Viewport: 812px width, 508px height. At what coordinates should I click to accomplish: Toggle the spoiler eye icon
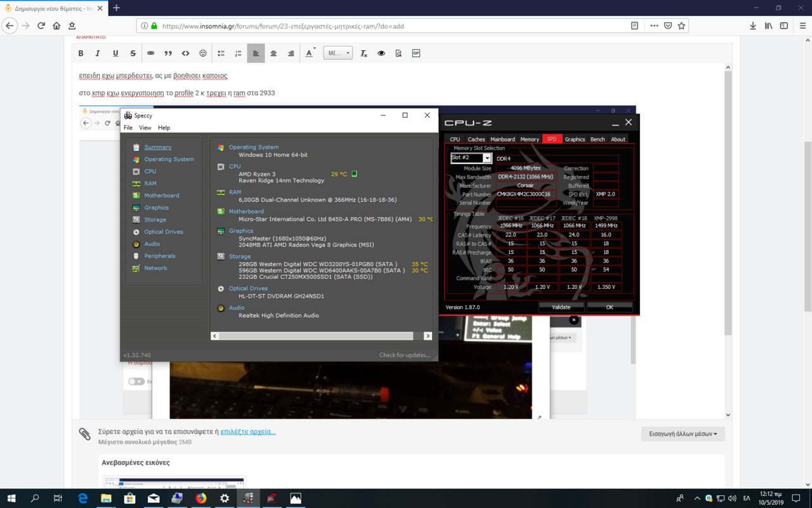(x=381, y=53)
